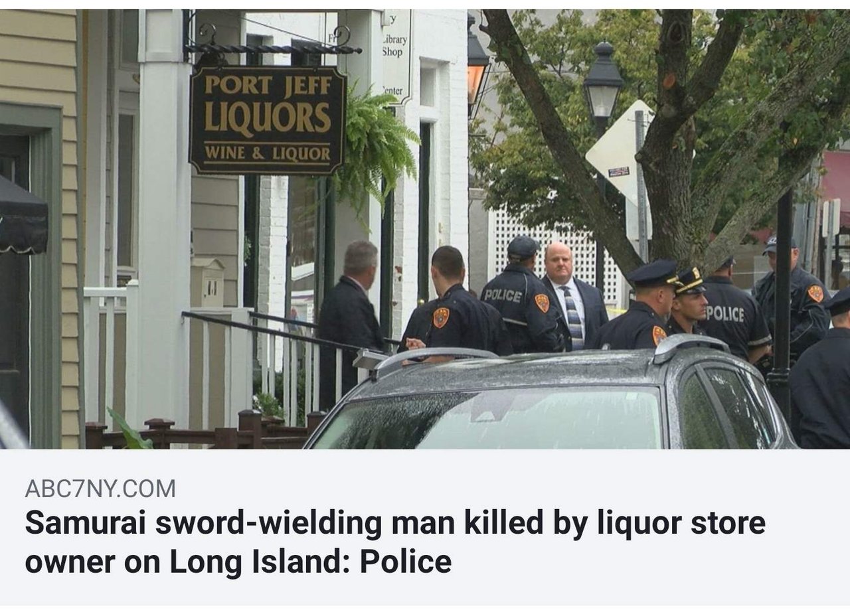
Task: Click the POLICE jacket lettering at right side
Action: pyautogui.click(x=724, y=313)
